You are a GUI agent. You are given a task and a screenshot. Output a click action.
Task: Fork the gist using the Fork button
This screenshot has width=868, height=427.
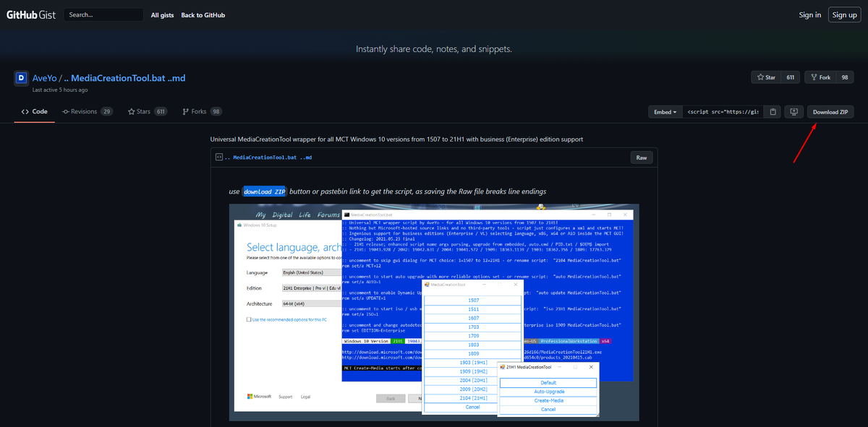[x=821, y=77]
